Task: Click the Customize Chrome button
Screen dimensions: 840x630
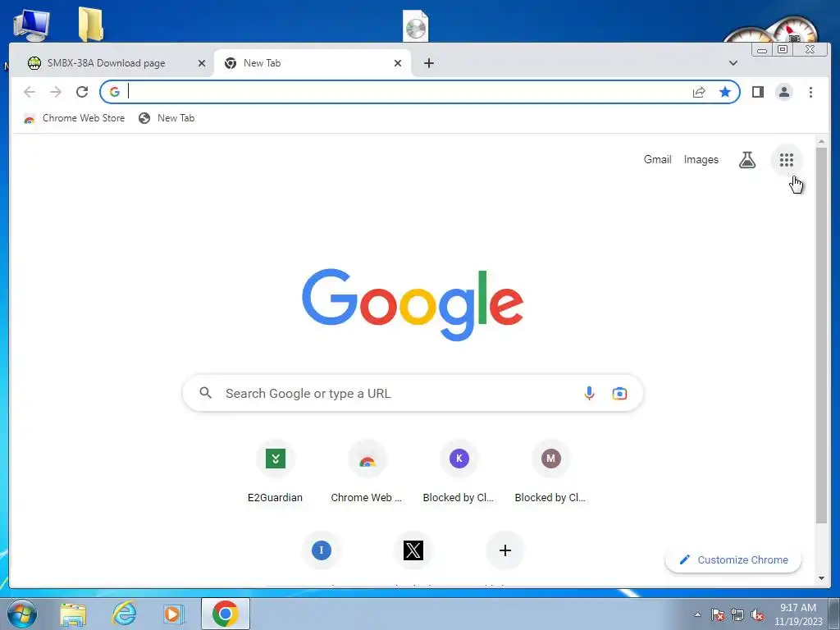Action: click(733, 559)
